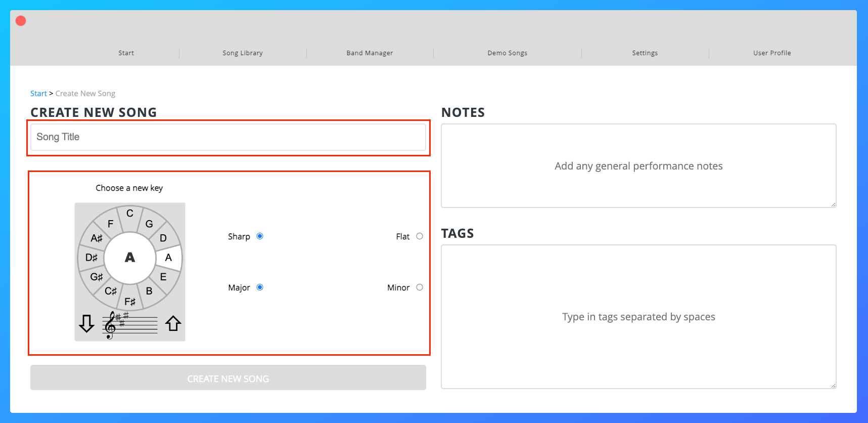Screen dimensions: 868x423
Task: Choose key E on the circle
Action: point(163,277)
